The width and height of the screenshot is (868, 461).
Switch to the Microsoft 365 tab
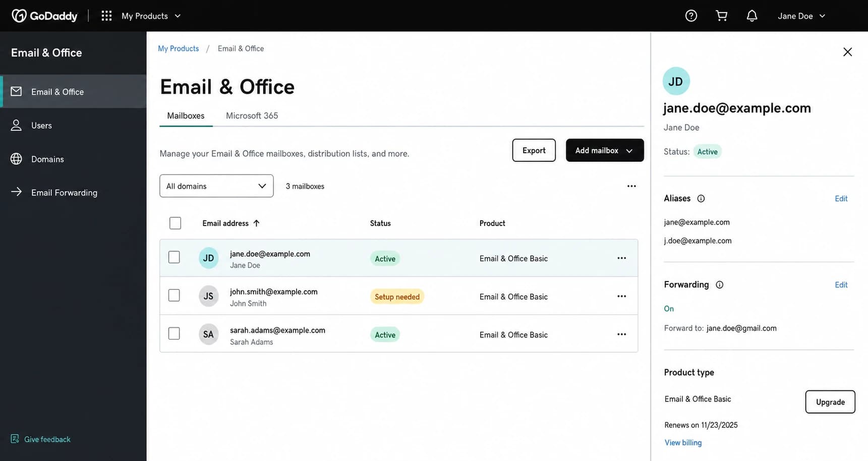tap(252, 116)
